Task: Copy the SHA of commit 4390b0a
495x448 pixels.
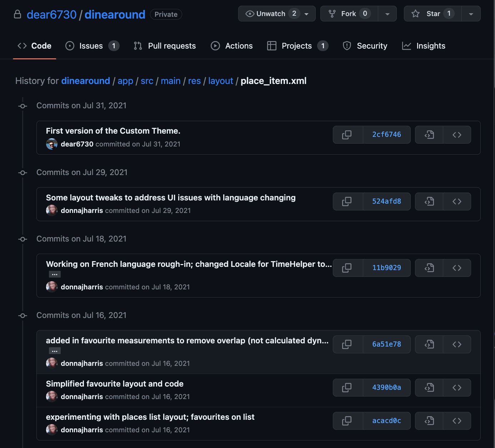Action: pos(347,388)
